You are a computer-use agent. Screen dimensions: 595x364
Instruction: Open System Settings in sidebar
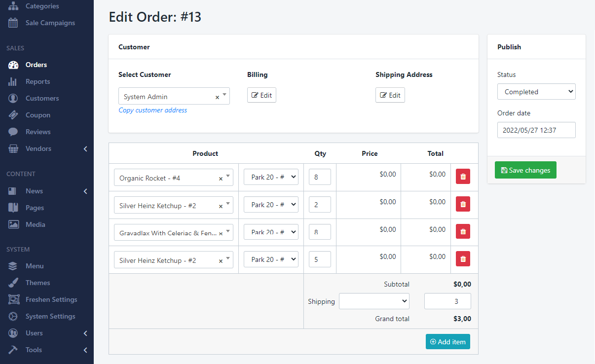coord(50,316)
